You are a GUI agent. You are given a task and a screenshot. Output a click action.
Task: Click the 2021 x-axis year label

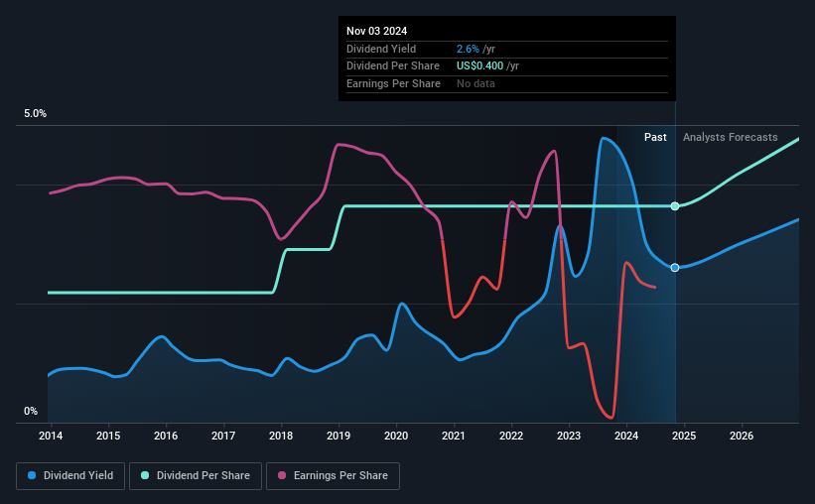click(454, 436)
